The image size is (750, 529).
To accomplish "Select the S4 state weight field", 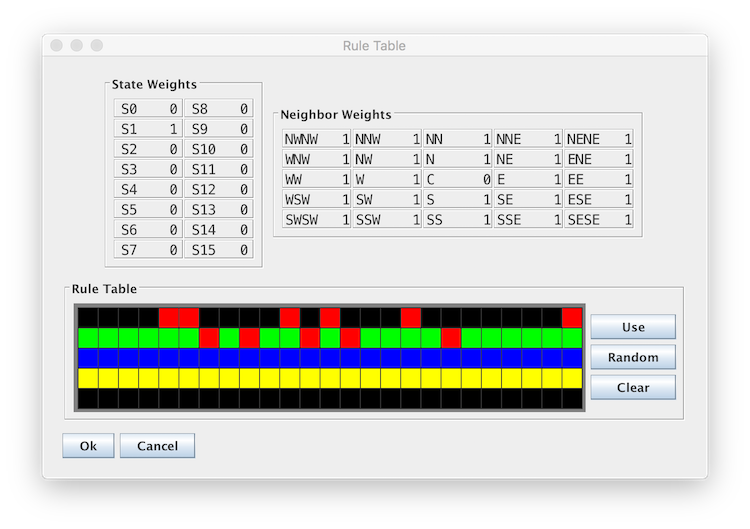I will (148, 189).
